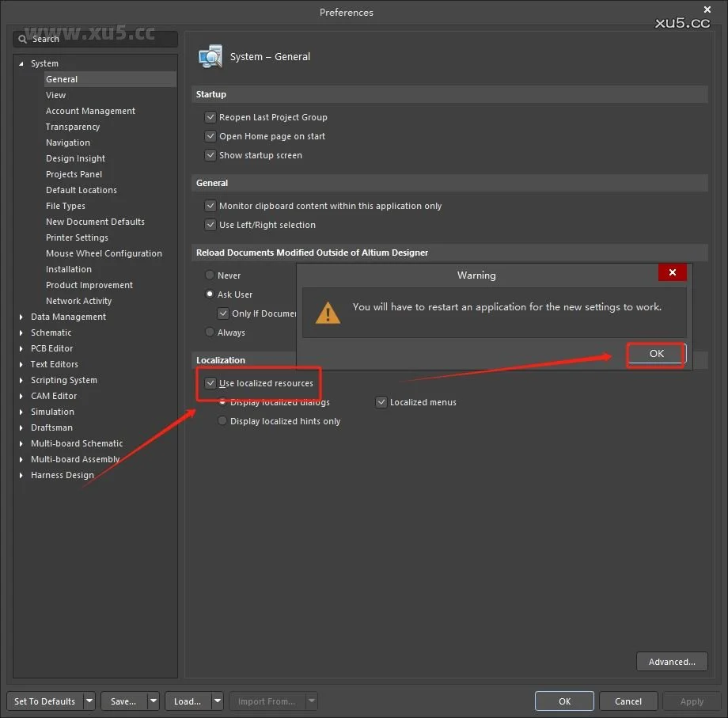728x718 pixels.
Task: Expand the PCB Editor tree node
Action: point(21,348)
